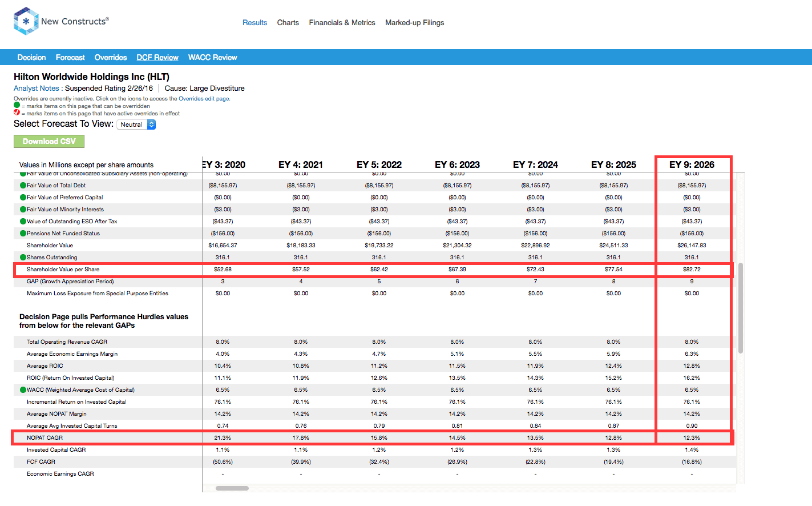Screen dimensions: 812x506
Task: Click Hilton Worldwide Holdings Inc (HLT) heading
Action: [91, 77]
